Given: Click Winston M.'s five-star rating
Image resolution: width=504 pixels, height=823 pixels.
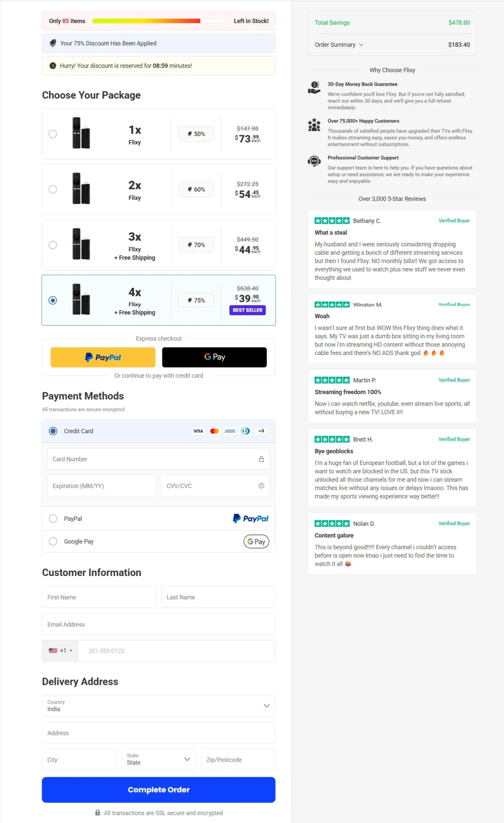Looking at the screenshot, I should [x=332, y=305].
